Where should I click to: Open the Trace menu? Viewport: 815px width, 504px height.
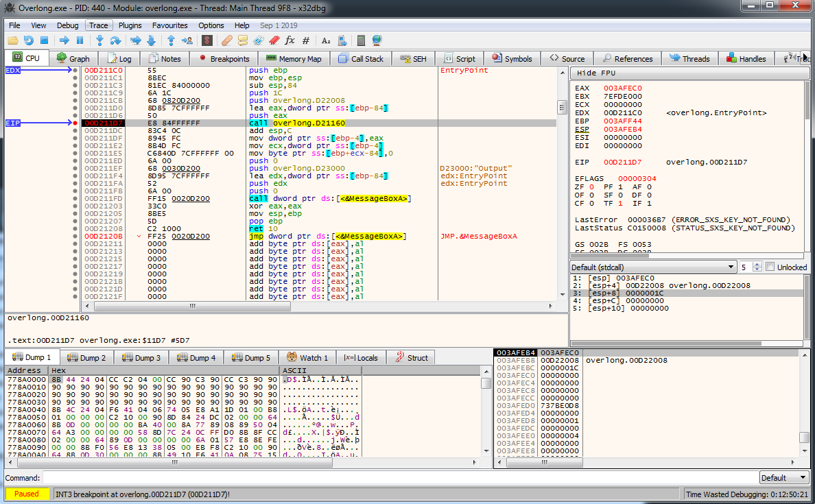[98, 25]
